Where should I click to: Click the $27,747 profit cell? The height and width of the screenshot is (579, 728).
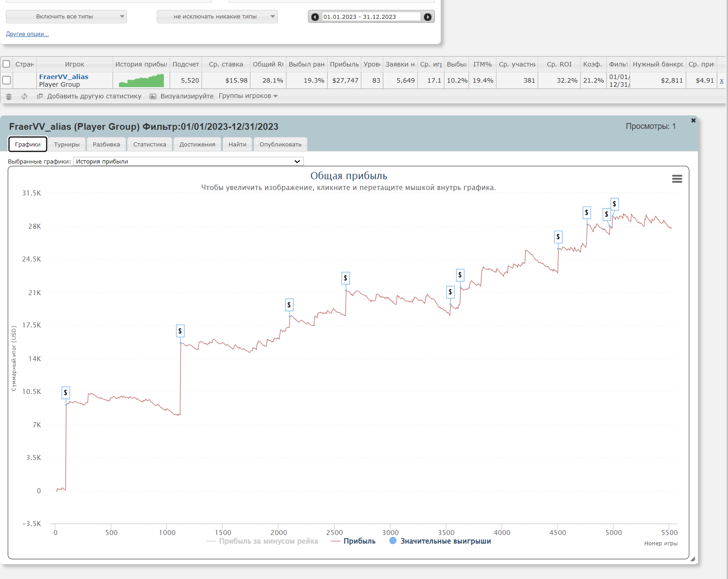coord(344,80)
